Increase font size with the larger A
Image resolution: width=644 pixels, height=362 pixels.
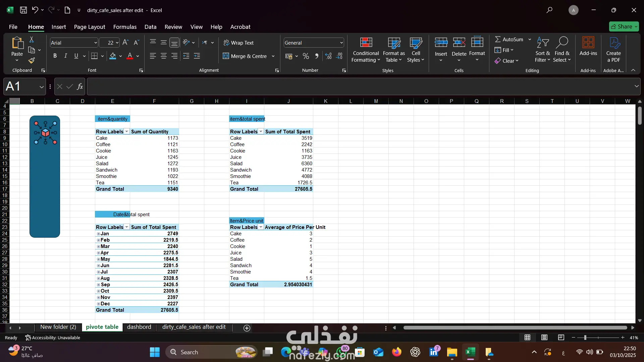click(125, 43)
